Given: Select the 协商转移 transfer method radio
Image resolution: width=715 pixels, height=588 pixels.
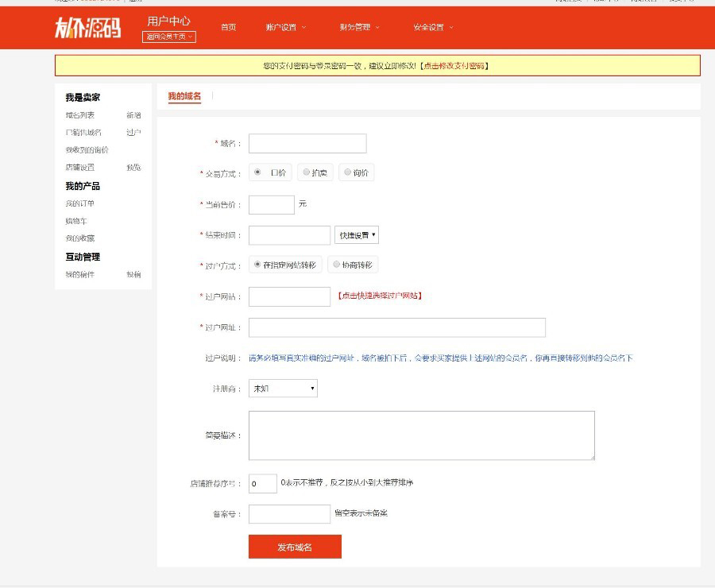Looking at the screenshot, I should point(337,264).
